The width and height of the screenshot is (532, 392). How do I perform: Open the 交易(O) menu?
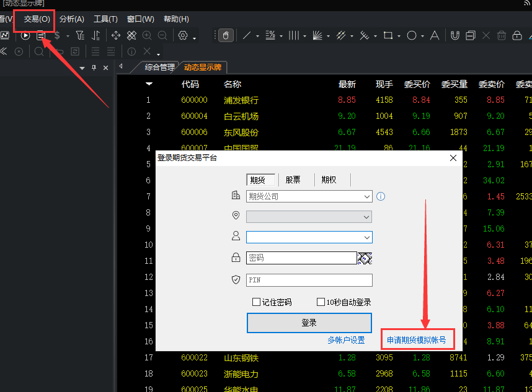pos(37,19)
